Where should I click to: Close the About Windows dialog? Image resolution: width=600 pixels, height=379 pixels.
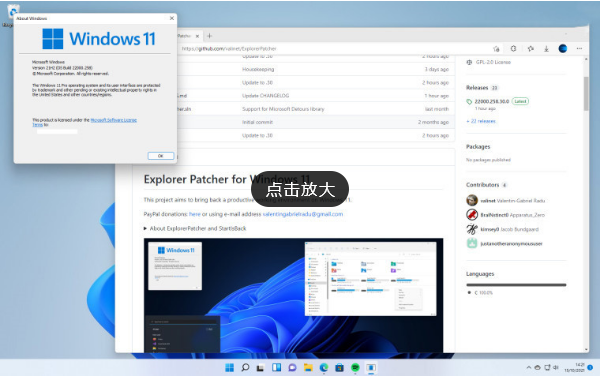172,18
